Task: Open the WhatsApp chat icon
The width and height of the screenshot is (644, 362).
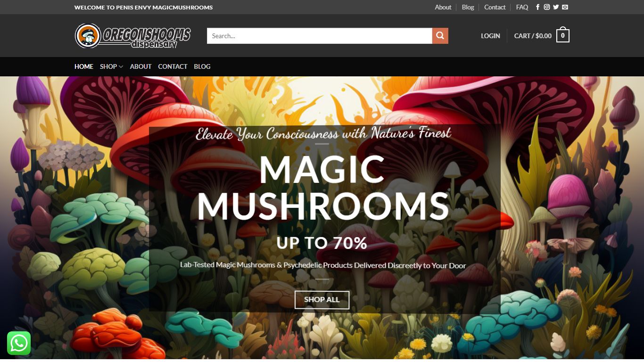Action: pos(19,343)
